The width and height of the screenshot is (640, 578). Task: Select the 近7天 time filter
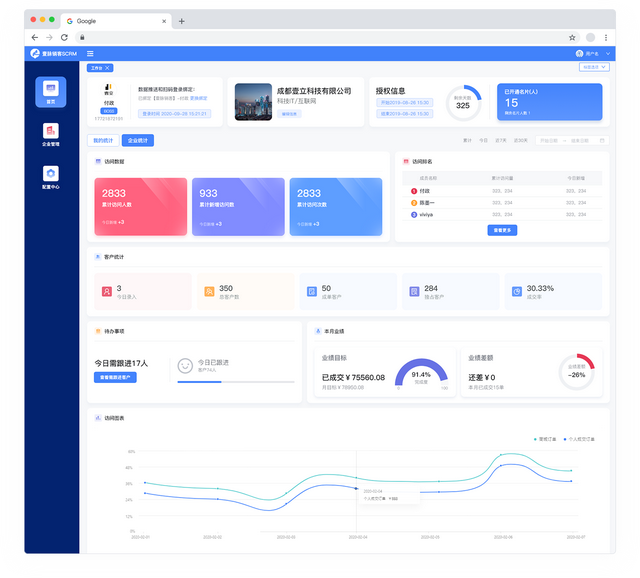click(x=501, y=140)
